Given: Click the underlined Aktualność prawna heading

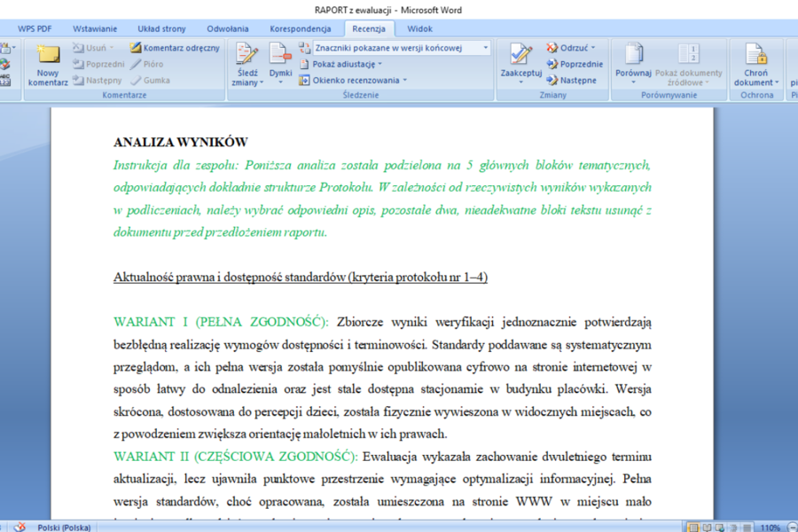Looking at the screenshot, I should pos(301,277).
